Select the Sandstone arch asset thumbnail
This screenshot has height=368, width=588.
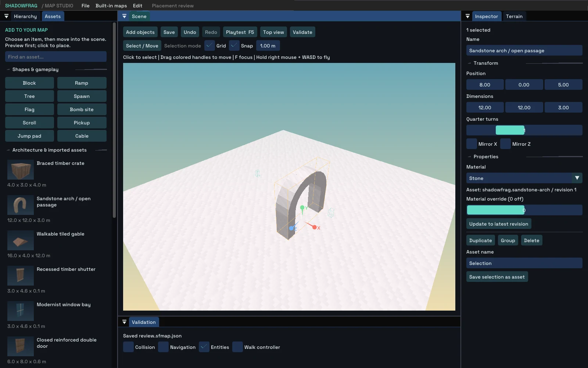pos(21,205)
